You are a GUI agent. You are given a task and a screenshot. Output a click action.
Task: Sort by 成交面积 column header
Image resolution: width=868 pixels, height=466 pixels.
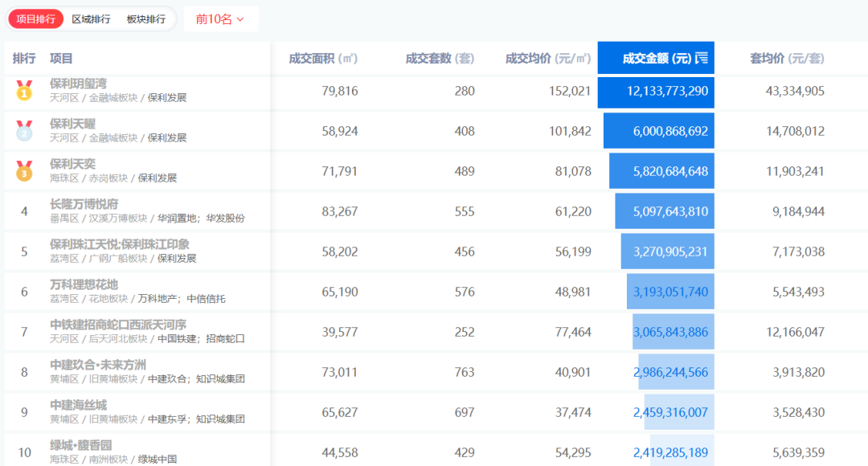tap(322, 58)
